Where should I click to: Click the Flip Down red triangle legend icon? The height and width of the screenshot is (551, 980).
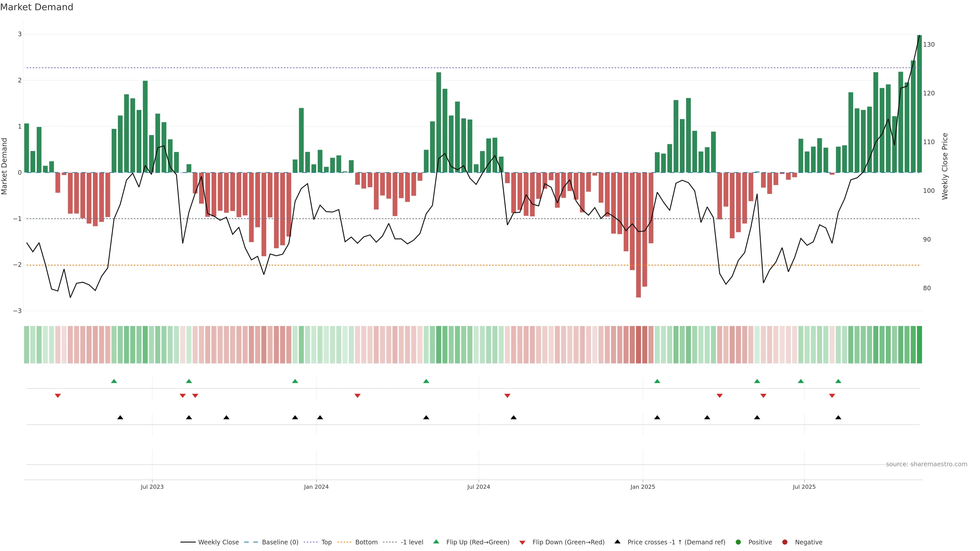coord(522,542)
